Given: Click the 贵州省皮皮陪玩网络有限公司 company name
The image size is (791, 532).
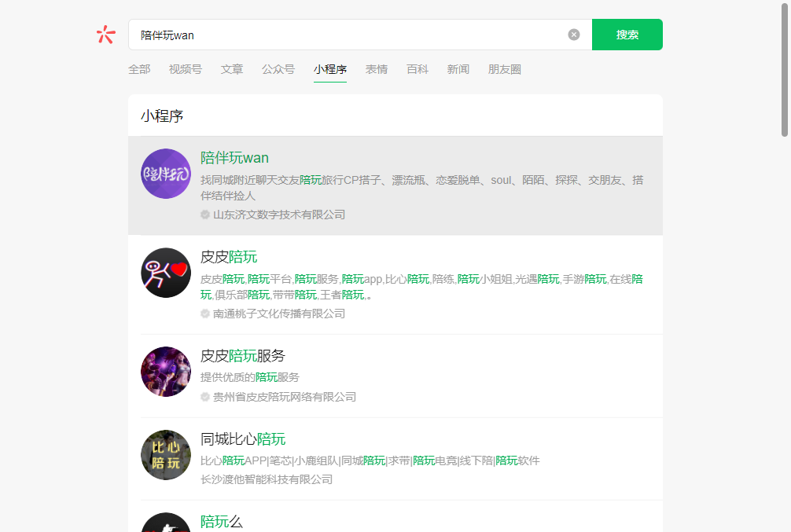Looking at the screenshot, I should [285, 397].
